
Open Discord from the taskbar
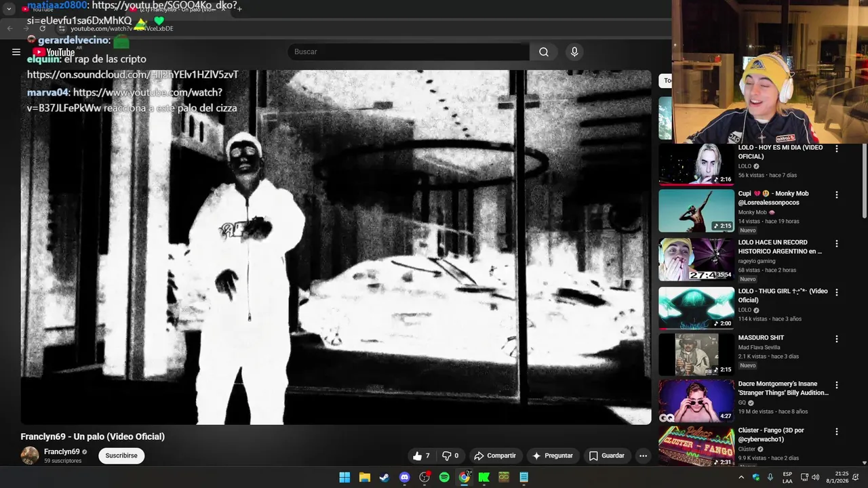(405, 477)
